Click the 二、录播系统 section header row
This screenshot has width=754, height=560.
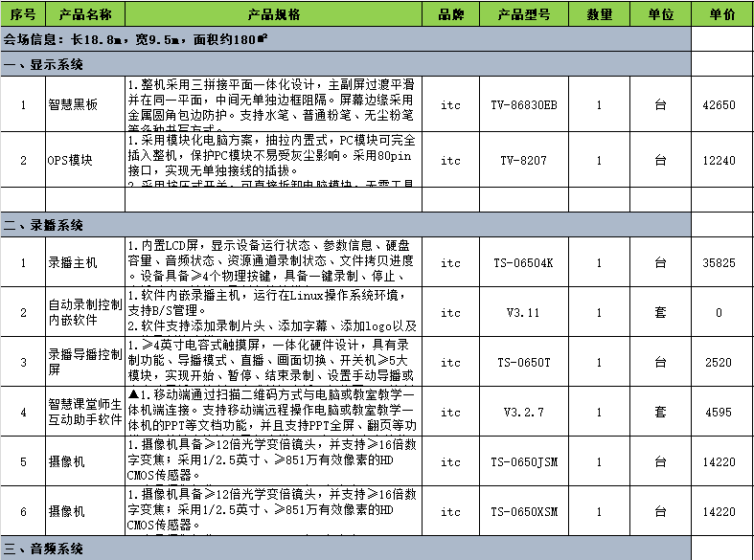click(345, 226)
